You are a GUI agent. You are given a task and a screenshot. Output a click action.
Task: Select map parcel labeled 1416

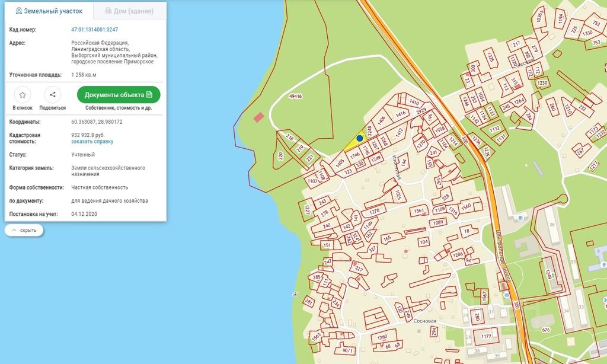[401, 114]
